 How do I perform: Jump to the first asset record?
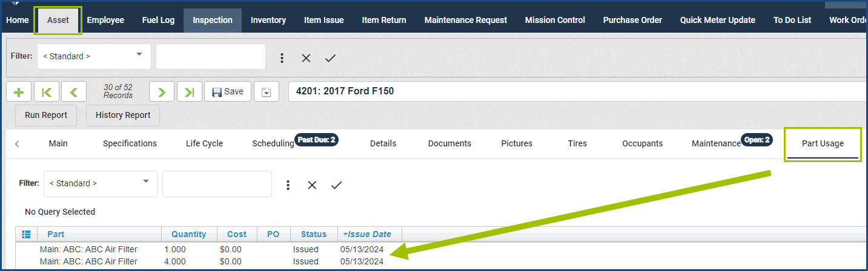pyautogui.click(x=47, y=92)
